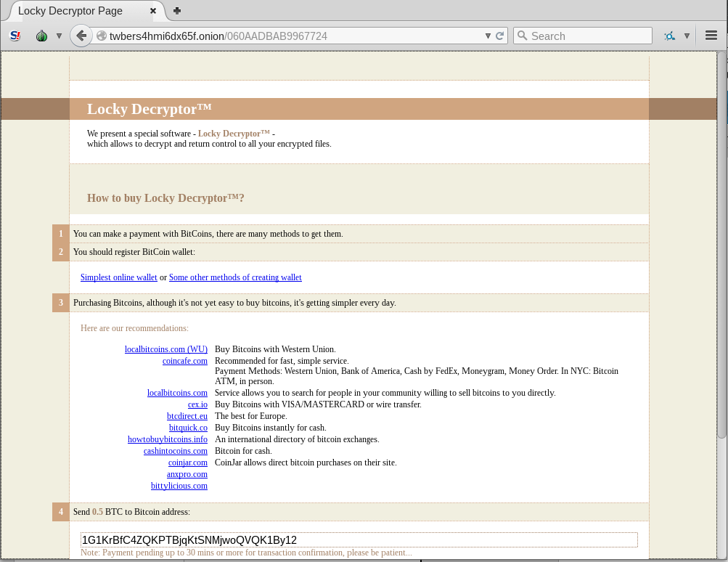Open the Simplest online wallet link
Image resolution: width=728 pixels, height=562 pixels.
(118, 277)
